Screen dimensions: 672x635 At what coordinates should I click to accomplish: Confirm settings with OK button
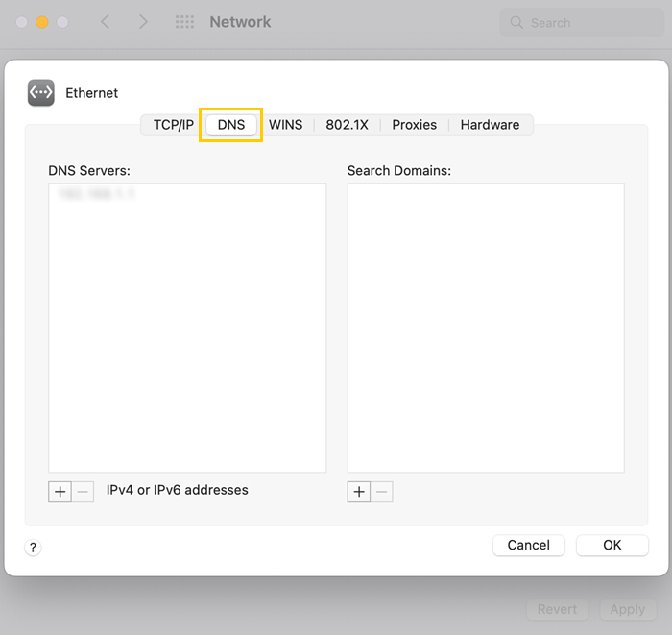pyautogui.click(x=612, y=545)
